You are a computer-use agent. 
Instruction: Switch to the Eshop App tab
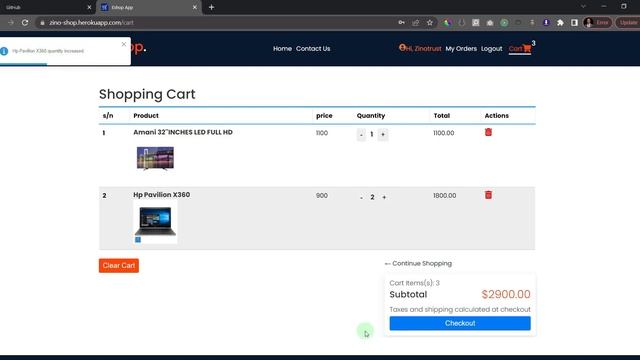click(x=149, y=7)
